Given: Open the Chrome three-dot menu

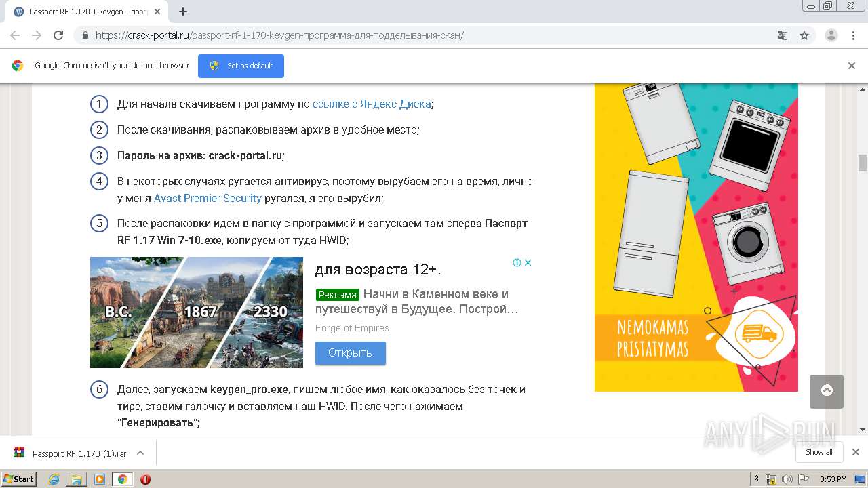Looking at the screenshot, I should click(853, 35).
